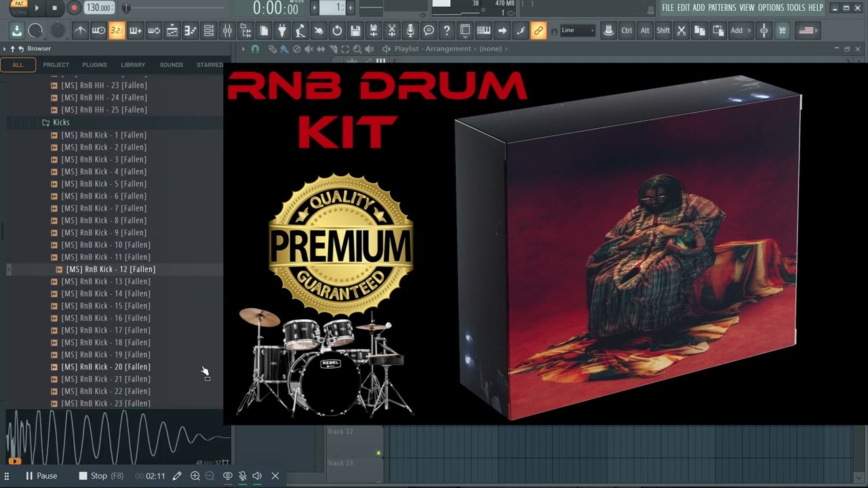Click the Ctrl modifier button
The width and height of the screenshot is (868, 488).
tap(627, 30)
